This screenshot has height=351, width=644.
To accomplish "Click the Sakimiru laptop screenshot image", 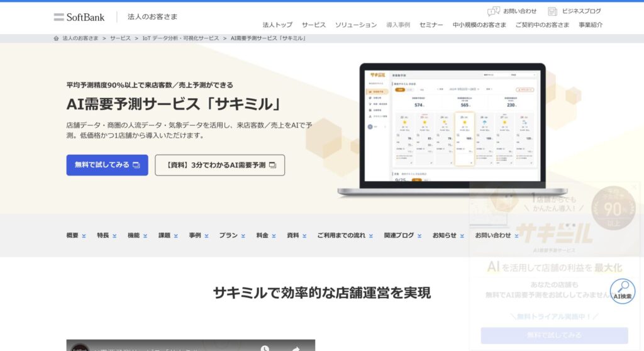I will tap(452, 129).
